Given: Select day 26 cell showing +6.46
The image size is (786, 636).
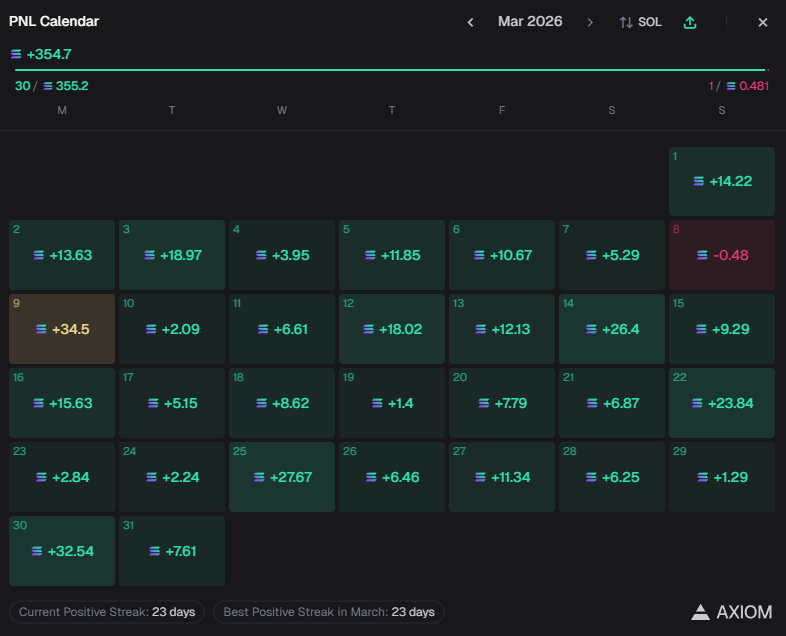Looking at the screenshot, I should 392,477.
